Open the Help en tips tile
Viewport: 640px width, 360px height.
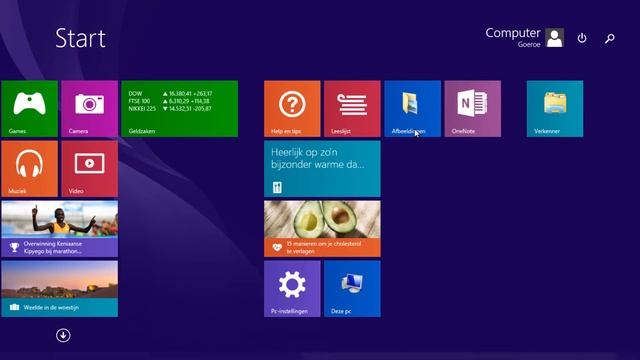coord(292,109)
